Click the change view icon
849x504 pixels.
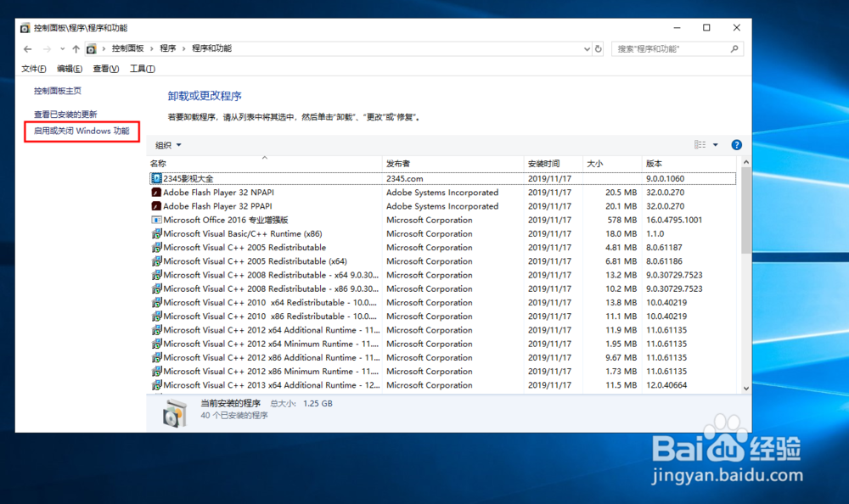coord(700,144)
